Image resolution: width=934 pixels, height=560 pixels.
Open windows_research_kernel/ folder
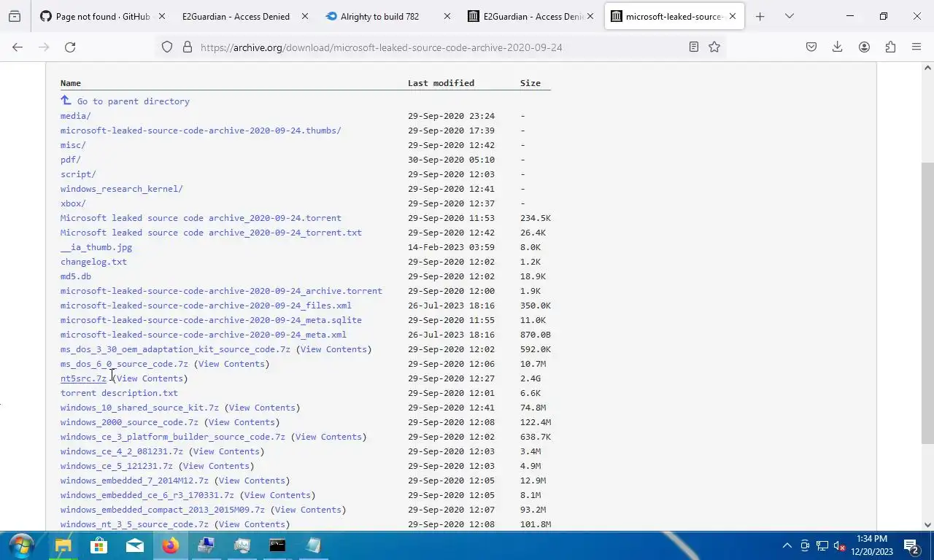(x=122, y=189)
